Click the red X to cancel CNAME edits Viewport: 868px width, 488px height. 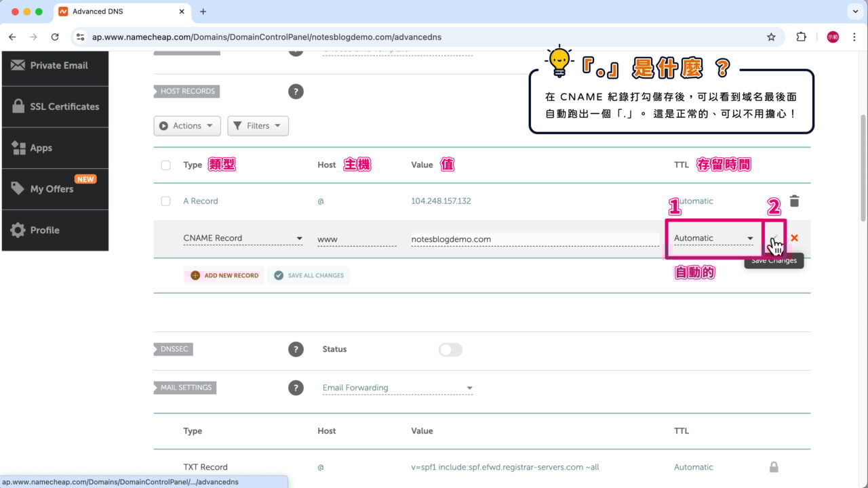tap(794, 238)
